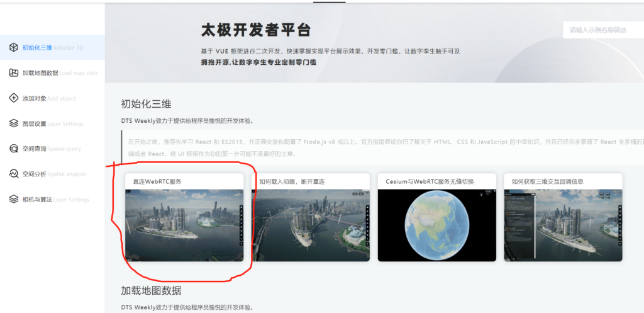This screenshot has width=644, height=313.
Task: Open the 如何获取三维交互回调信息 example thumbnail
Action: 563,225
